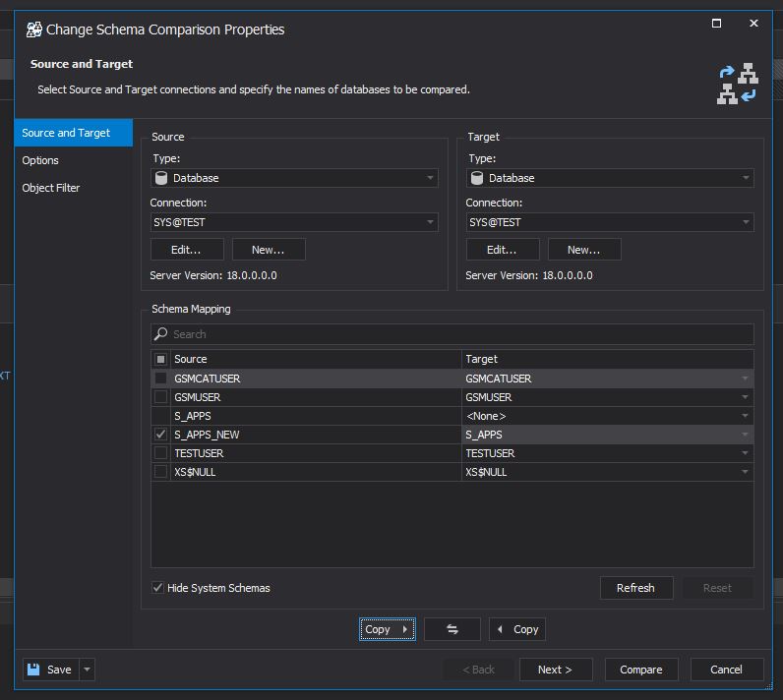Screen dimensions: 783x700
Task: Click the Copy to target button with right arrow
Action: 387,629
